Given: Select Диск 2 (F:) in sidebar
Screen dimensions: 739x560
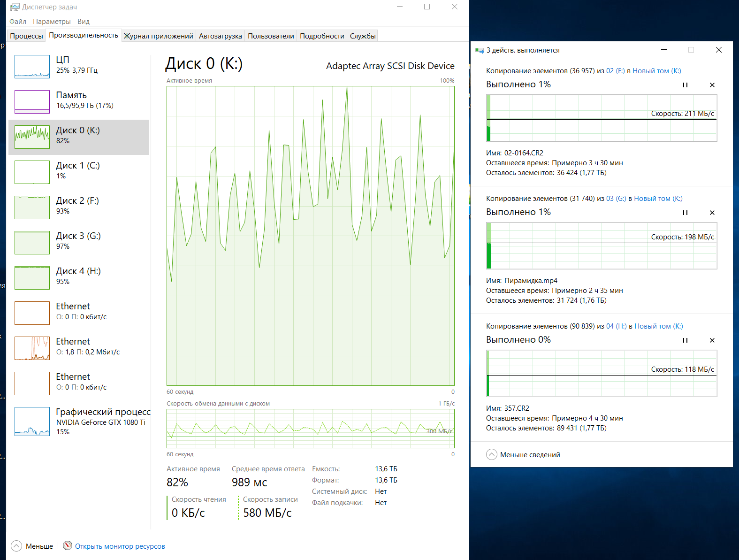Looking at the screenshot, I should [78, 207].
